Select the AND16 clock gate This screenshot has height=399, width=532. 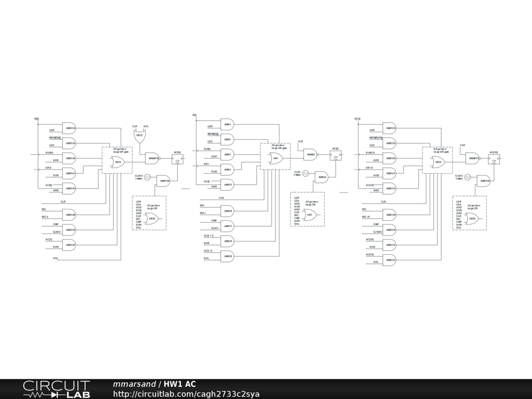pos(322,177)
